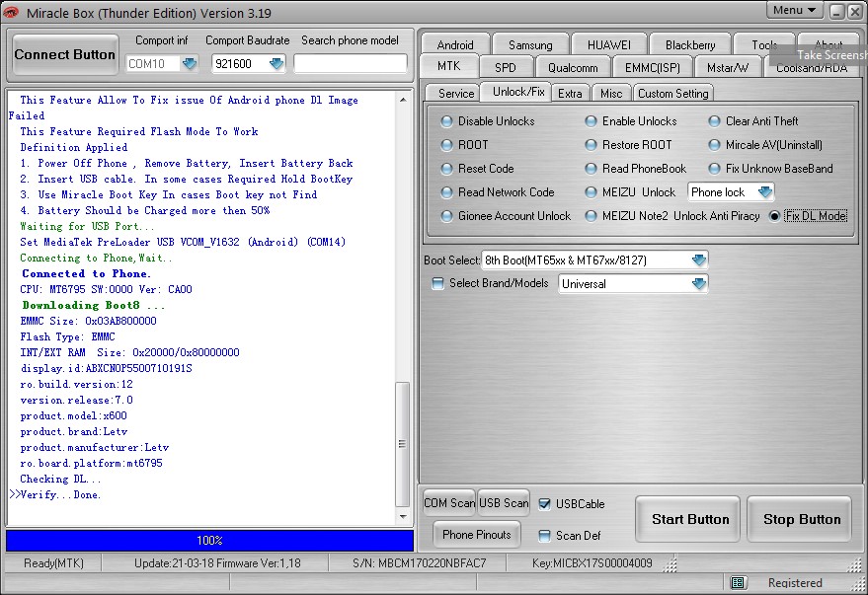868x595 pixels.
Task: Select MEIZU Unlock radio button
Action: tap(591, 192)
